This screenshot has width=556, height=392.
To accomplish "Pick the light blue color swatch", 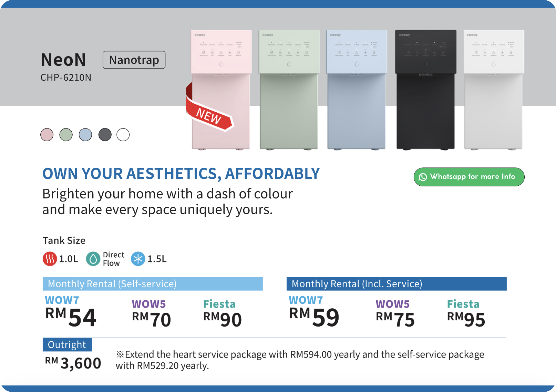I will click(85, 135).
